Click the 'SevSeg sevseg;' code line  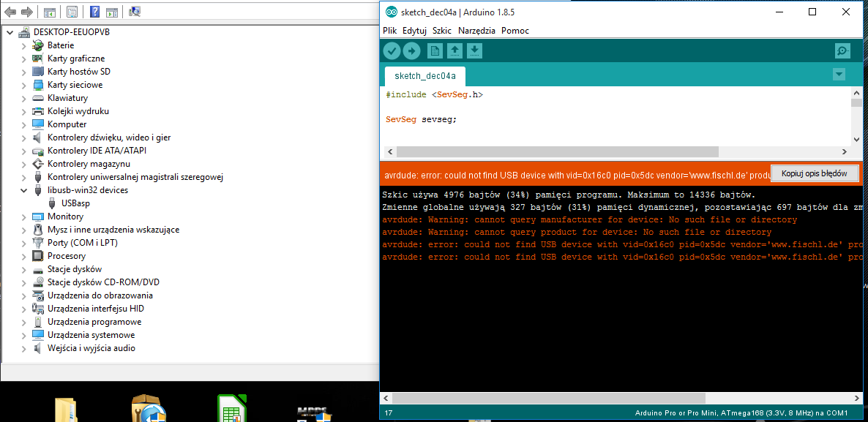coord(422,119)
